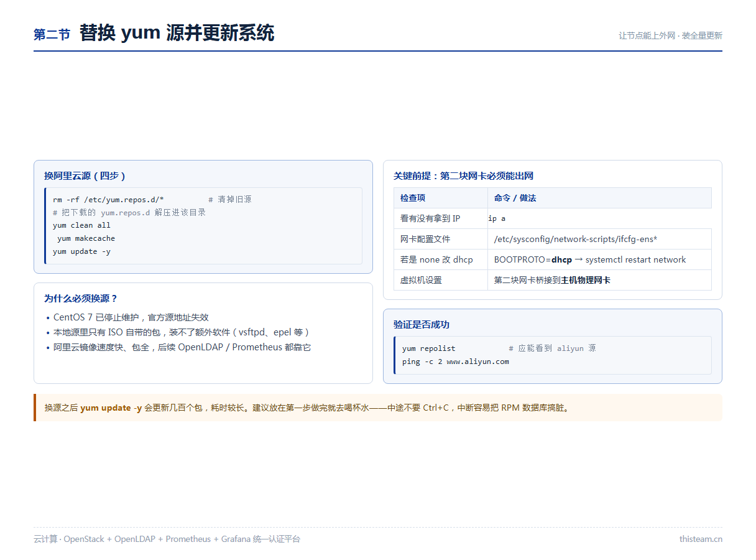This screenshot has width=756, height=560.
Task: Click the header subtitle '让节点能上外网 · 装全量更新'
Action: click(x=670, y=36)
